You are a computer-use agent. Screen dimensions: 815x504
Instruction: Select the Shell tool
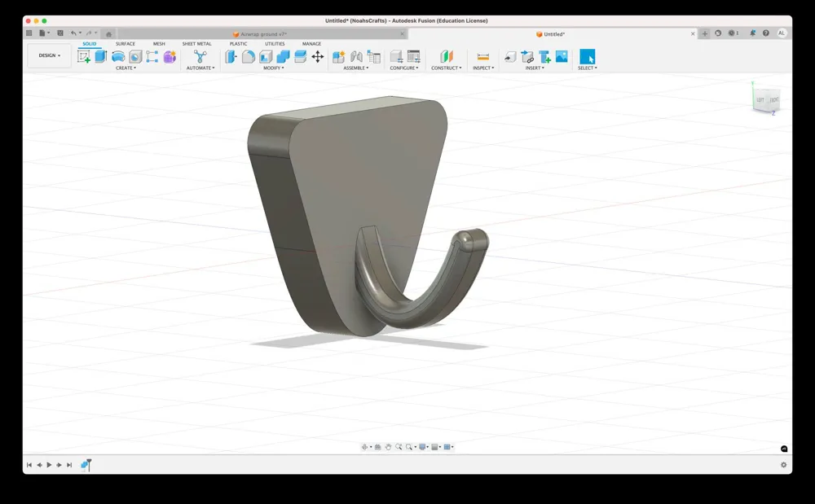tap(266, 56)
